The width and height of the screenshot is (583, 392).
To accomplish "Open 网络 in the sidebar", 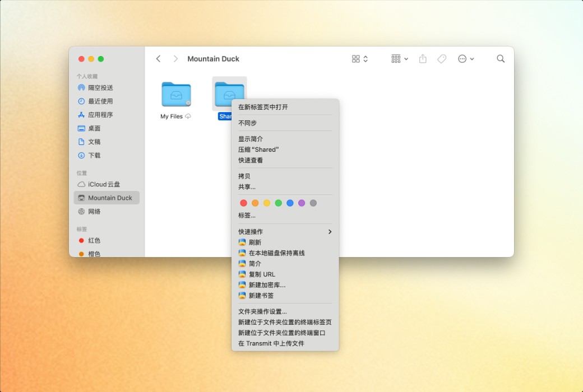I will tap(107, 212).
